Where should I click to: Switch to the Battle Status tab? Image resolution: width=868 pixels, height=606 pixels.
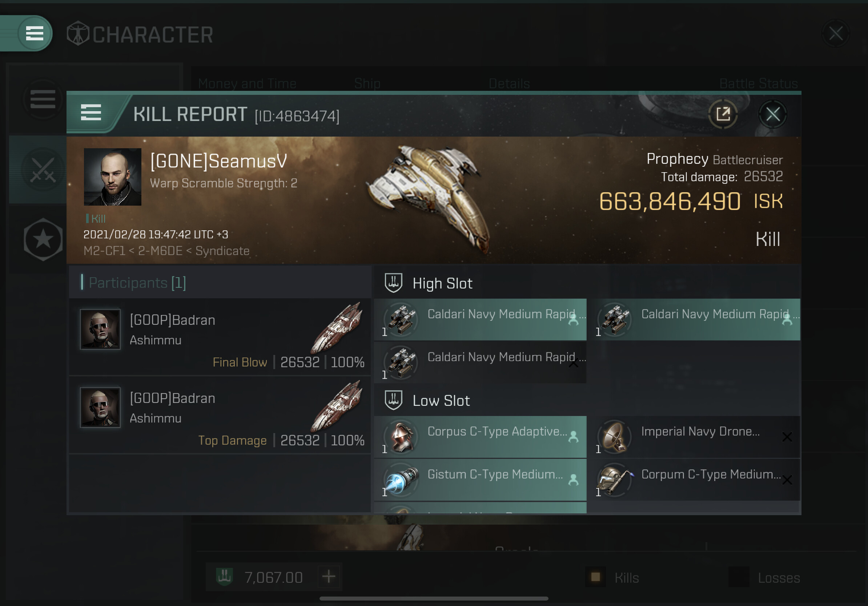[x=758, y=84]
